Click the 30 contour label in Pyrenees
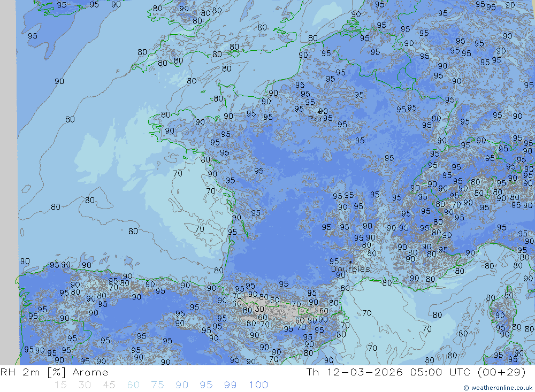The width and height of the screenshot is (535, 392). point(259,309)
